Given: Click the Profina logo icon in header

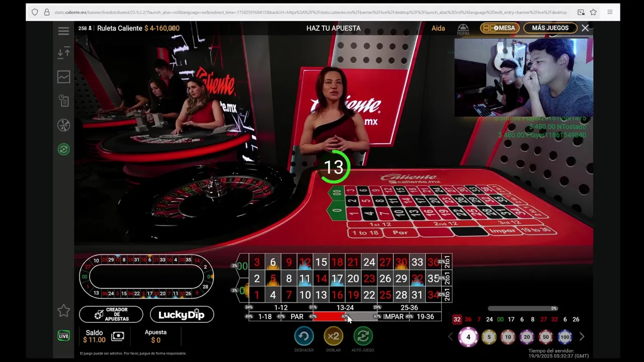Looking at the screenshot, I should tap(463, 29).
